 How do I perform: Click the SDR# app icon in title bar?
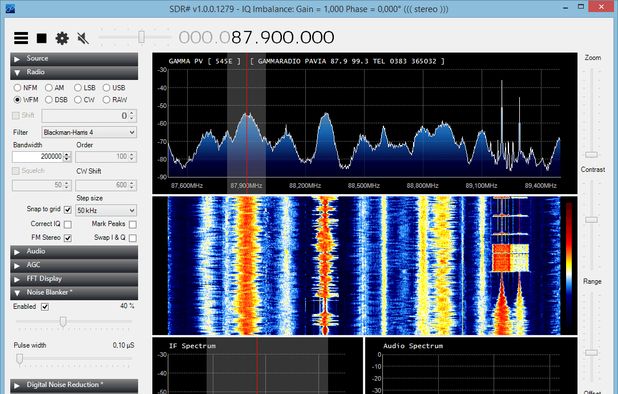pyautogui.click(x=10, y=9)
